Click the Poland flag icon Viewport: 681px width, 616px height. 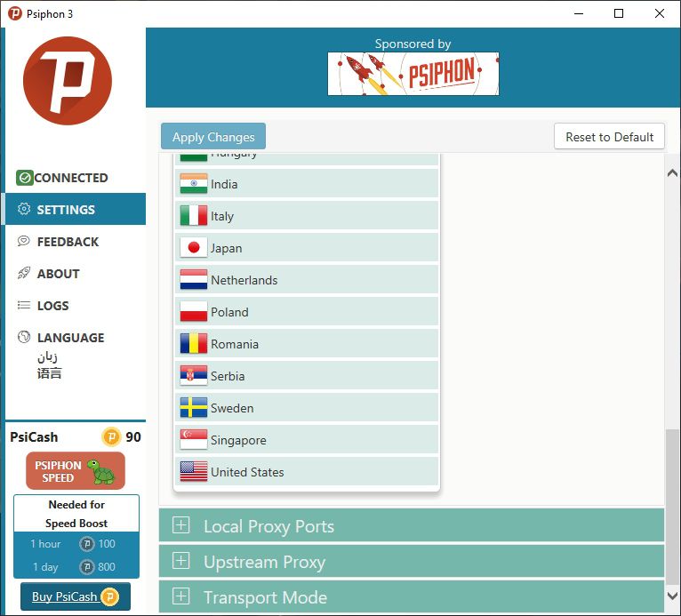[194, 312]
